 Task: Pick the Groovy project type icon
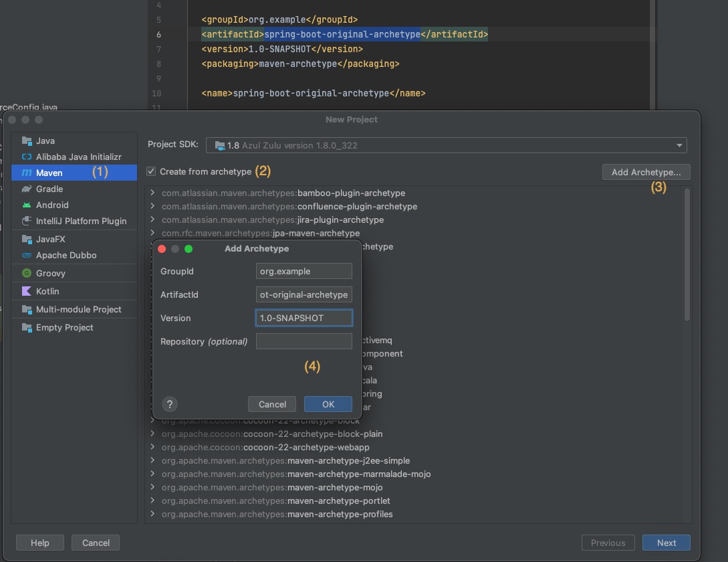[27, 273]
